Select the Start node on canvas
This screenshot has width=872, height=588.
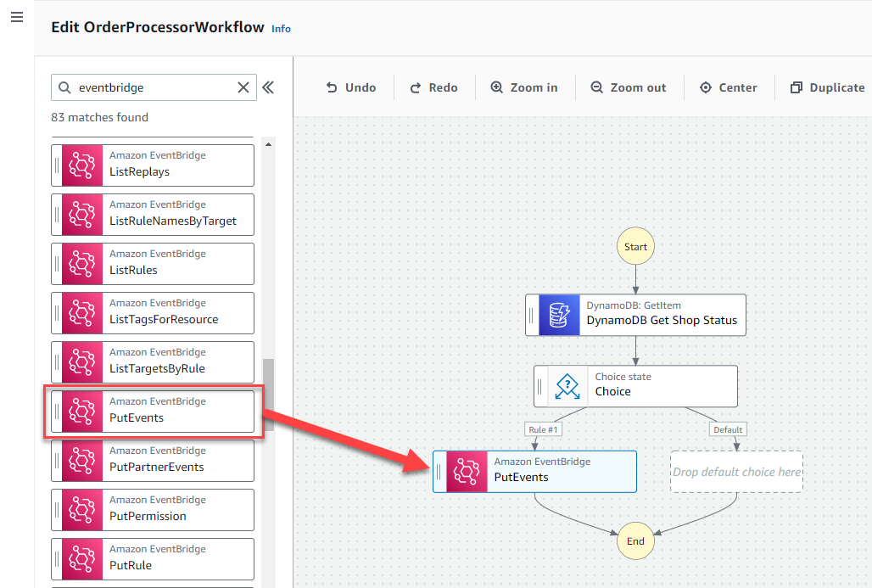click(x=635, y=246)
